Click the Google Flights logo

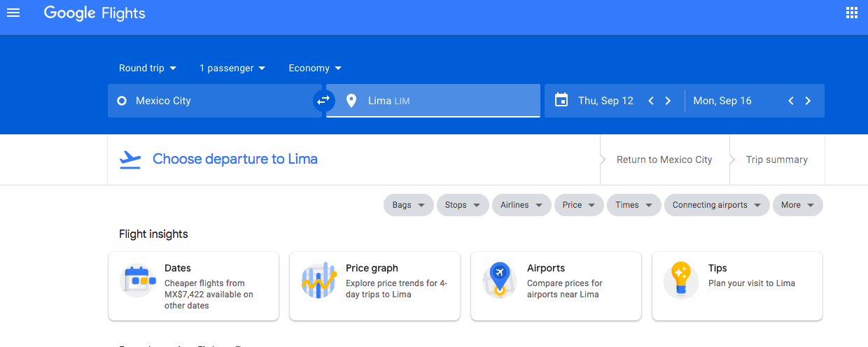[94, 13]
